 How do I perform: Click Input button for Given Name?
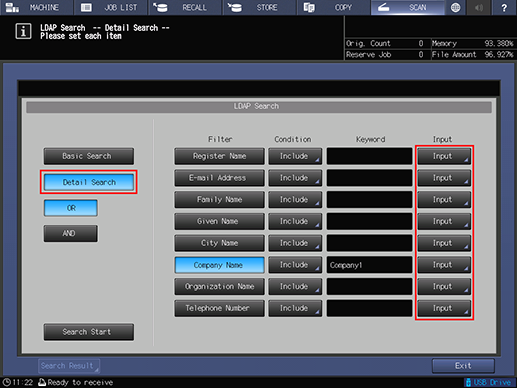pos(444,221)
